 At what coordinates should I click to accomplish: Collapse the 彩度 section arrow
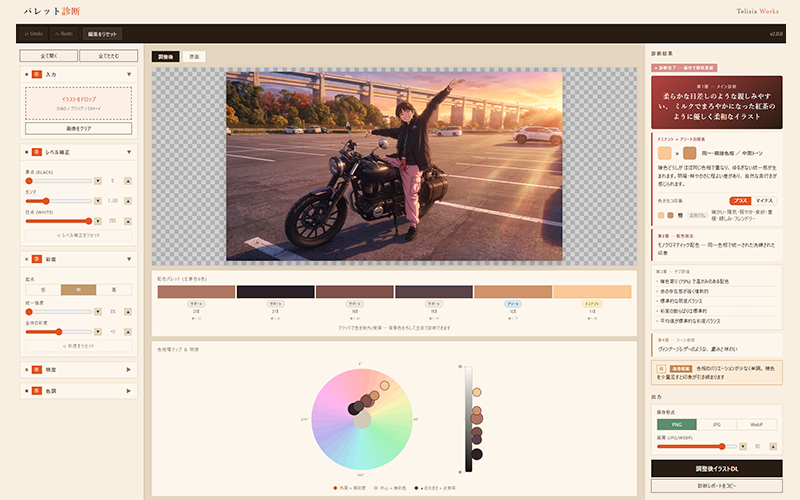[x=129, y=259]
